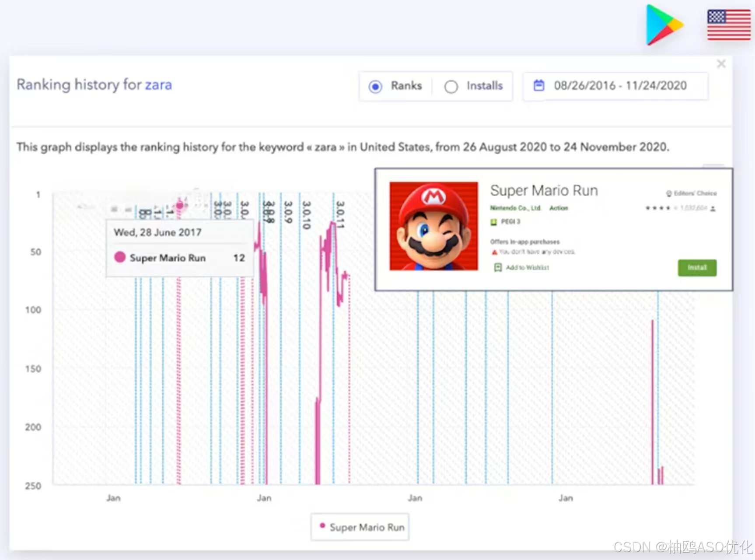
Task: Open the Super Mario Run app icon
Action: click(x=433, y=226)
